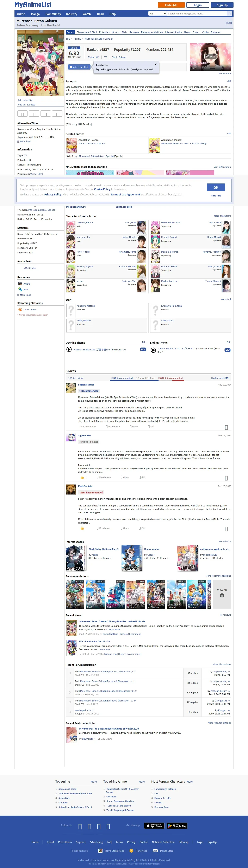Open the BEASTARS interest stack thumbnail
This screenshot has height=868, width=248.
(x=187, y=558)
